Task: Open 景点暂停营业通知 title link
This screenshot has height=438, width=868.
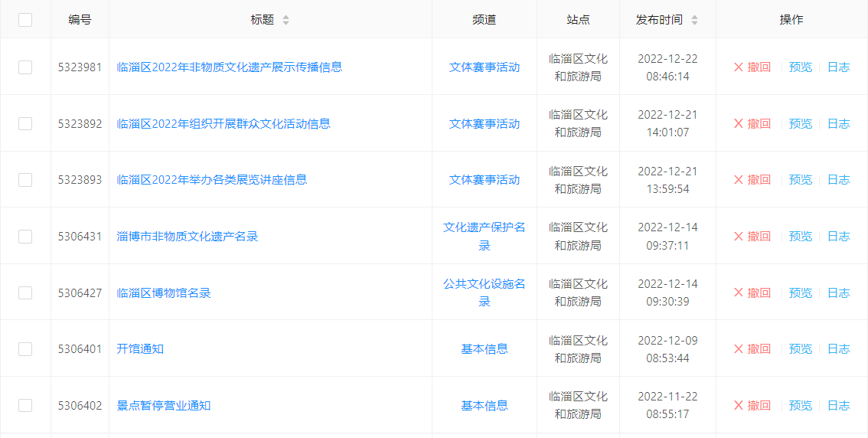Action: click(163, 406)
